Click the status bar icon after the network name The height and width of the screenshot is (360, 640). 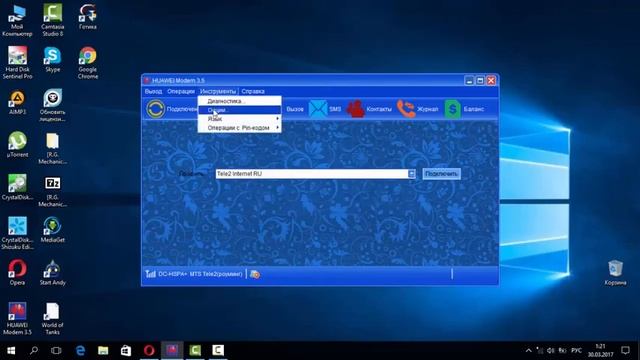(255, 274)
